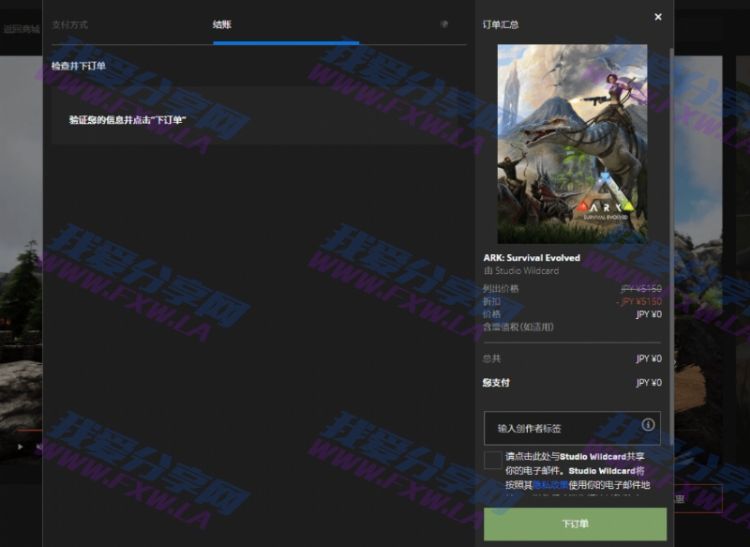Screen dimensions: 750x547
Task: Click the ARK: Survival Evolved cover image
Action: (x=572, y=144)
